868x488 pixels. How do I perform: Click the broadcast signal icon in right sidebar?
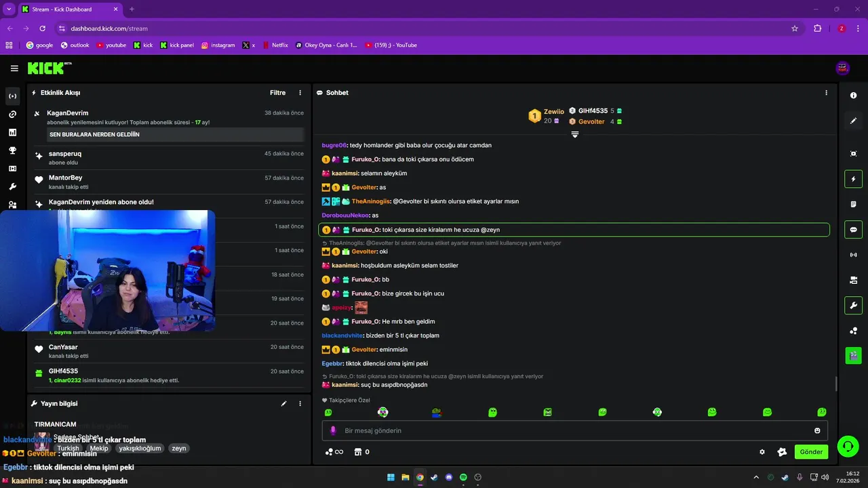click(x=853, y=255)
